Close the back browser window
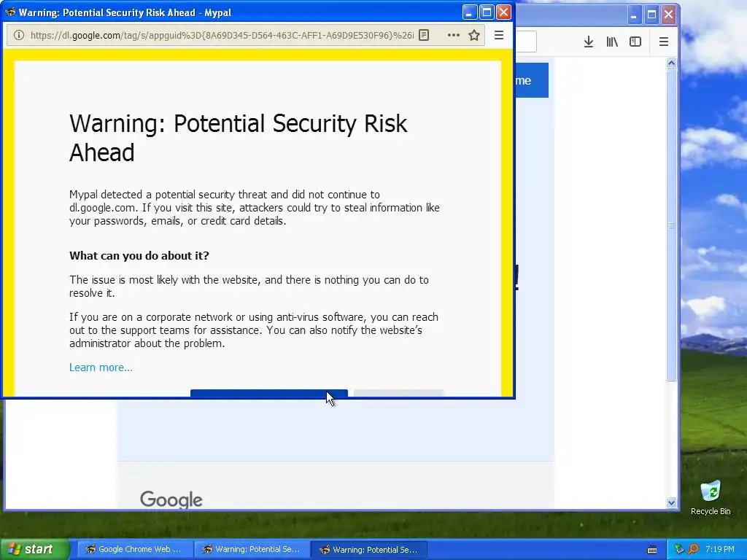 [x=668, y=15]
